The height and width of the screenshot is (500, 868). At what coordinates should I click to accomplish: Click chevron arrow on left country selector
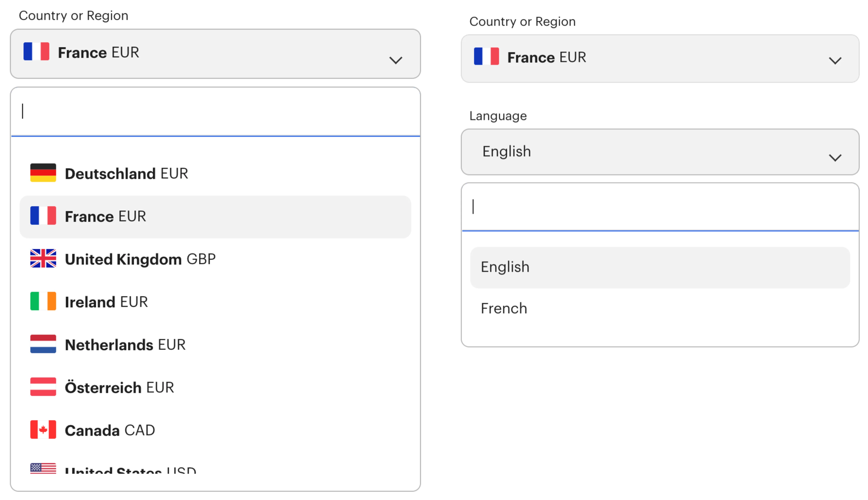[396, 61]
